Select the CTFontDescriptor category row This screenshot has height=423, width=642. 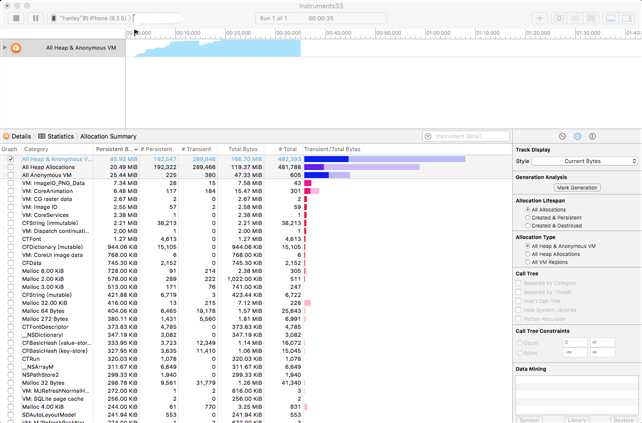(x=256, y=327)
